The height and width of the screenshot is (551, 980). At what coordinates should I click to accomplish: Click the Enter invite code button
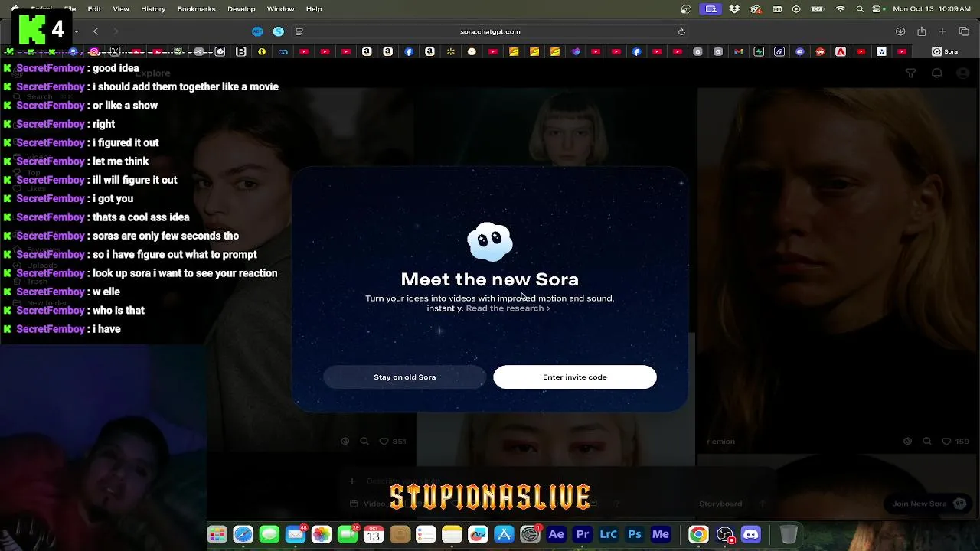574,377
